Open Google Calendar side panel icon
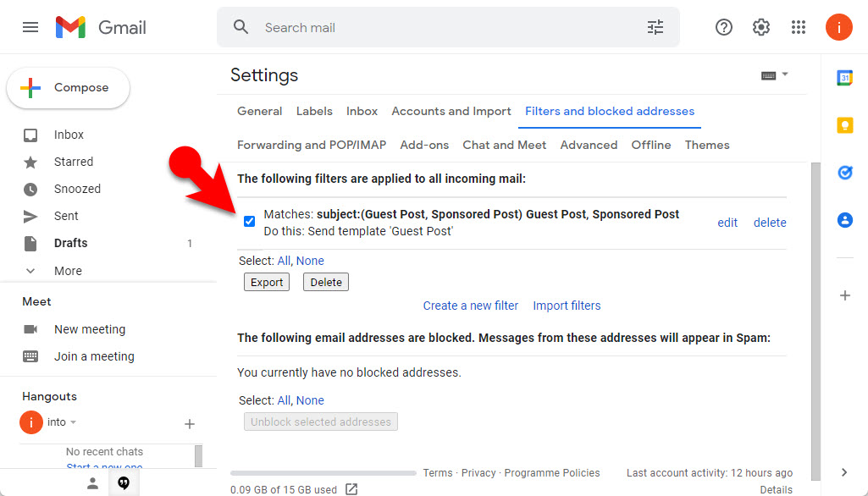 [845, 78]
